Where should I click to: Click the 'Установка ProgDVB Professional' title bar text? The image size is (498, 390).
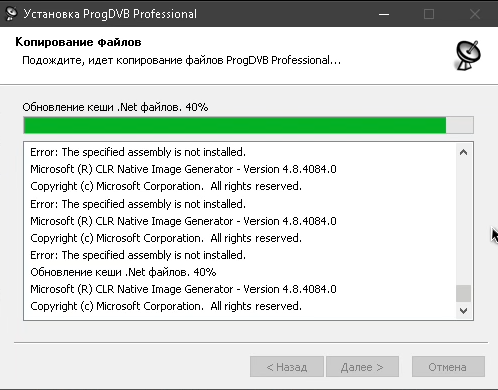coord(110,14)
